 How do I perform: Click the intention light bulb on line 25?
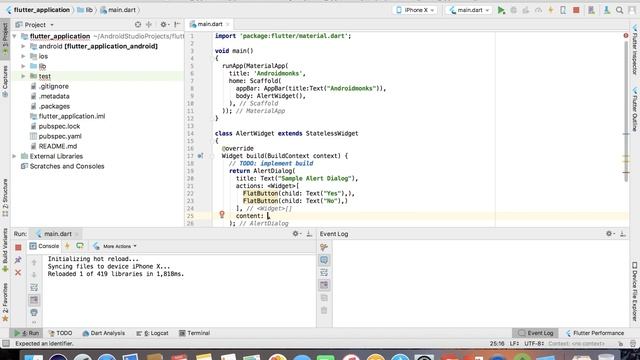[x=222, y=214]
